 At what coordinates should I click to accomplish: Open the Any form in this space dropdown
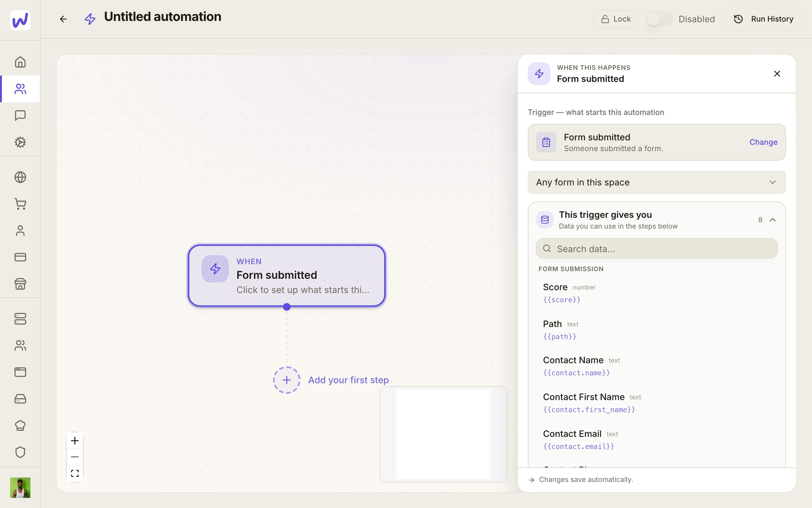click(656, 183)
